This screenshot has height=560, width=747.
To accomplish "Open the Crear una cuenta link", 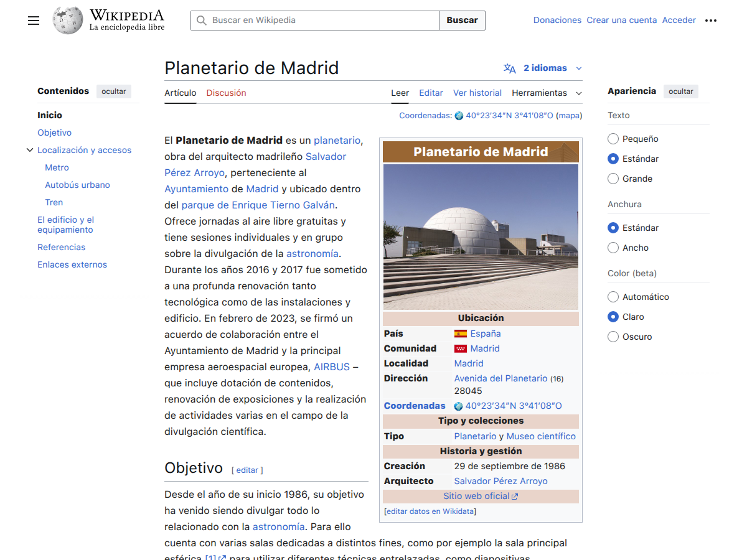I will (621, 20).
